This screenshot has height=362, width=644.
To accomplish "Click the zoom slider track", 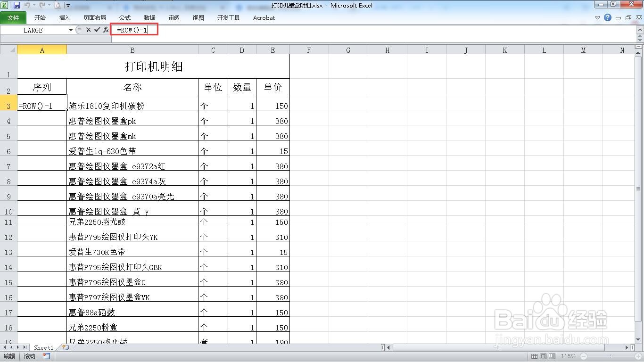I will [x=611, y=356].
